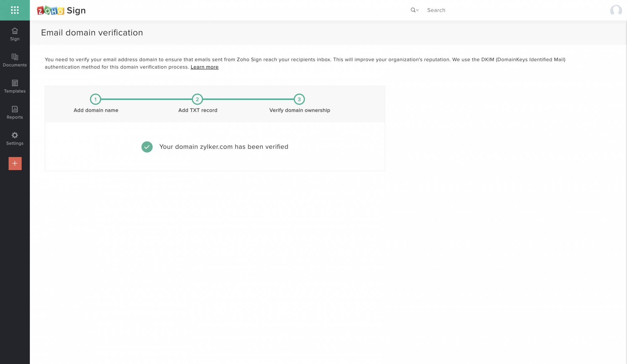Open the Settings gear icon

pyautogui.click(x=15, y=138)
